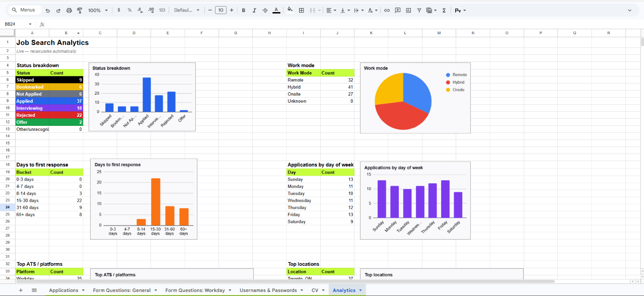Image resolution: width=644 pixels, height=296 pixels.
Task: Toggle strikethrough formatting
Action: tap(265, 10)
